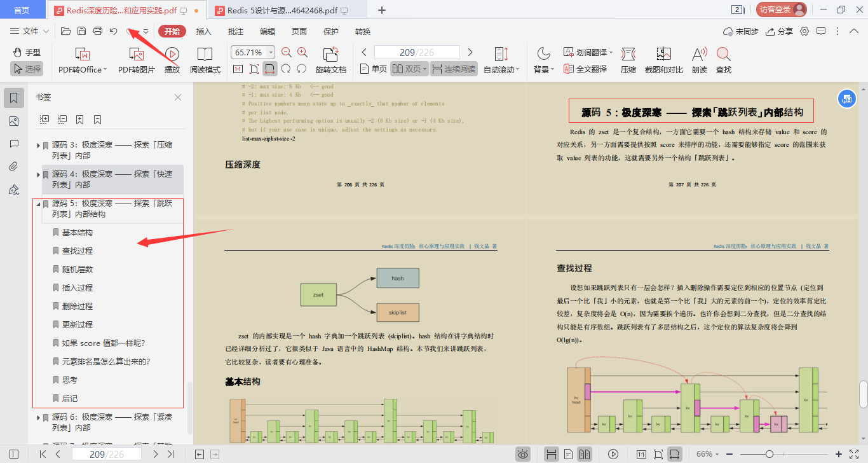Screen dimensions: 868x463
Task: Open signature pen panel in sidebar
Action: [14, 190]
